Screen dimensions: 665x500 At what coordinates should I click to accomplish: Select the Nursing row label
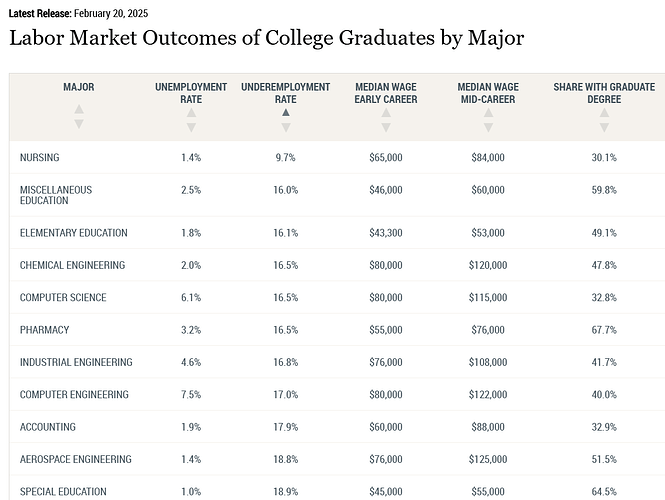(41, 158)
